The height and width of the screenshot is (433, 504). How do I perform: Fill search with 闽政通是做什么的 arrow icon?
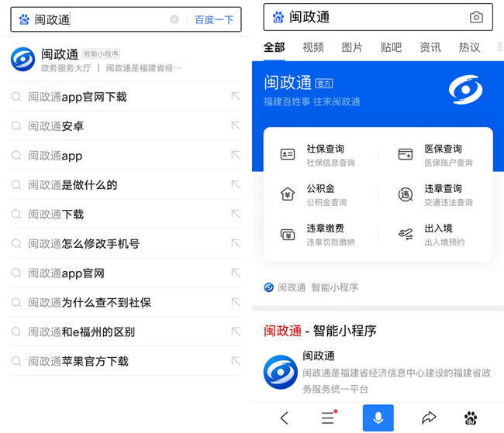click(x=236, y=184)
